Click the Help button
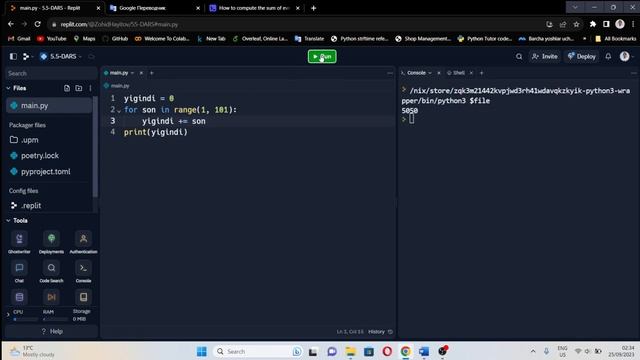This screenshot has width=640, height=360. 52,331
